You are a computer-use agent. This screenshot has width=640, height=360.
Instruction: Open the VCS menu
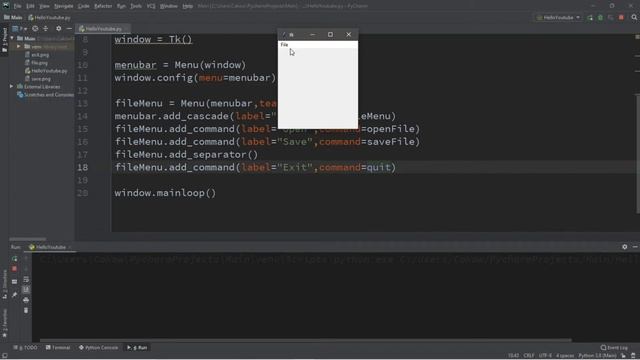point(151,6)
